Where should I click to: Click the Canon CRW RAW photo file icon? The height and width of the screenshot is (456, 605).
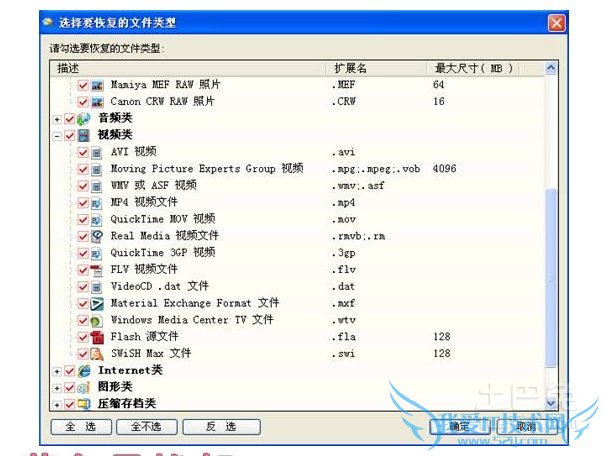97,102
